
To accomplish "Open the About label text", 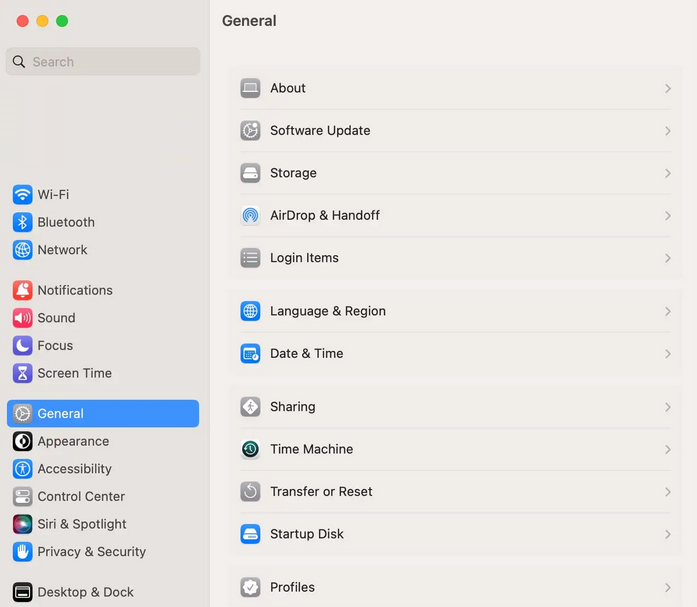I will pos(288,88).
